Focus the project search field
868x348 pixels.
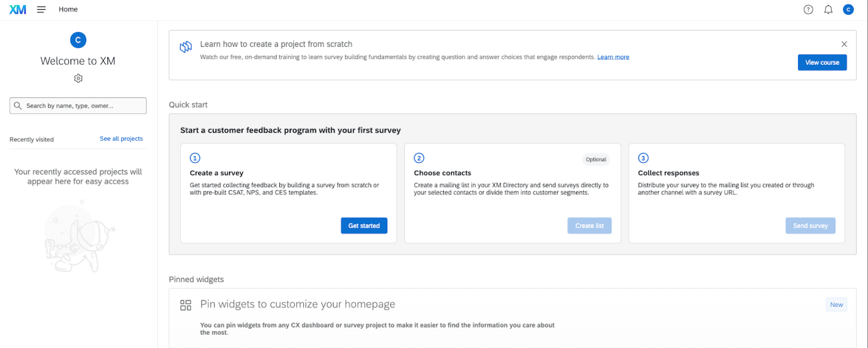tap(82, 106)
